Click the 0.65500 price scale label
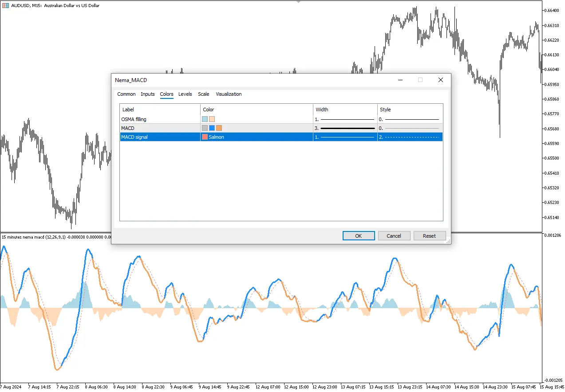The width and height of the screenshot is (565, 392). (552, 158)
